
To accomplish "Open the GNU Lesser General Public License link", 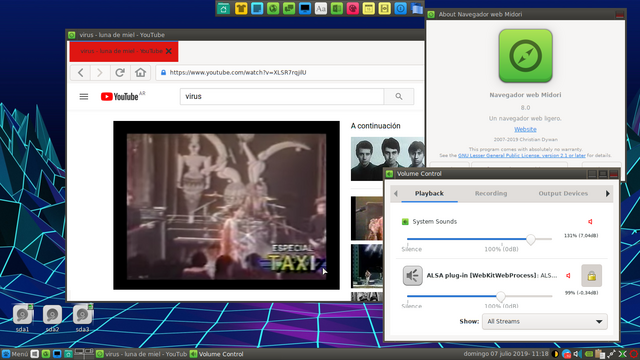I will pos(521,156).
